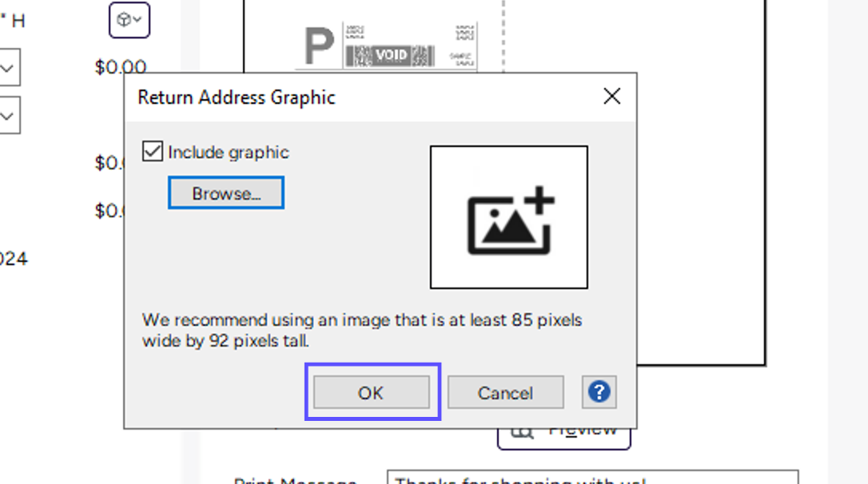Viewport: 868px width, 484px height.
Task: Click the blue Help question mark icon
Action: 599,392
